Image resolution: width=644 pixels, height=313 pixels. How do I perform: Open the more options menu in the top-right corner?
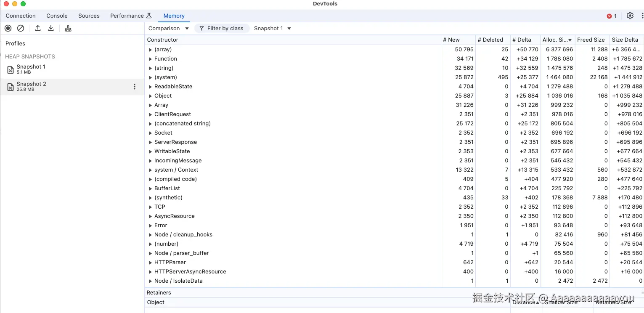[x=642, y=16]
